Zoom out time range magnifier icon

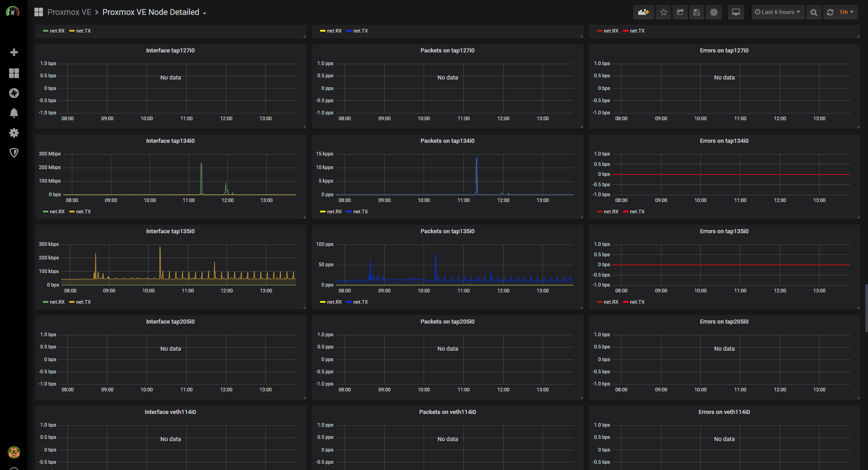pos(814,12)
